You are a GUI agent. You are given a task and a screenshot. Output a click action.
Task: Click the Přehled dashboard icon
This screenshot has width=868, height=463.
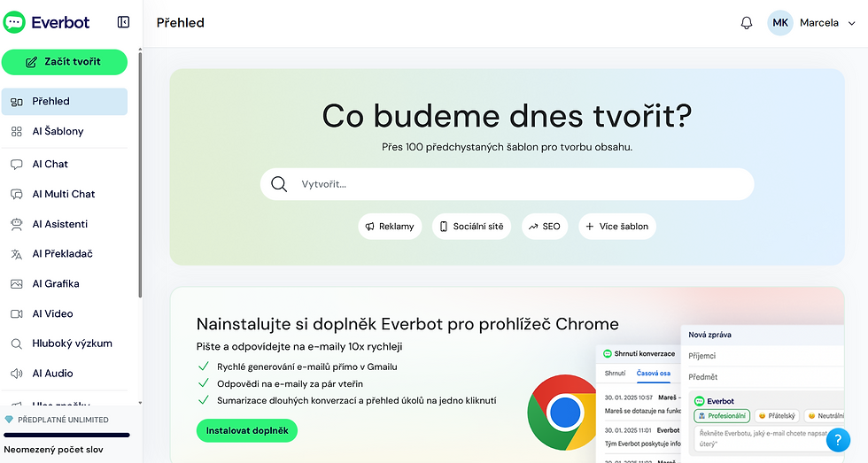17,101
